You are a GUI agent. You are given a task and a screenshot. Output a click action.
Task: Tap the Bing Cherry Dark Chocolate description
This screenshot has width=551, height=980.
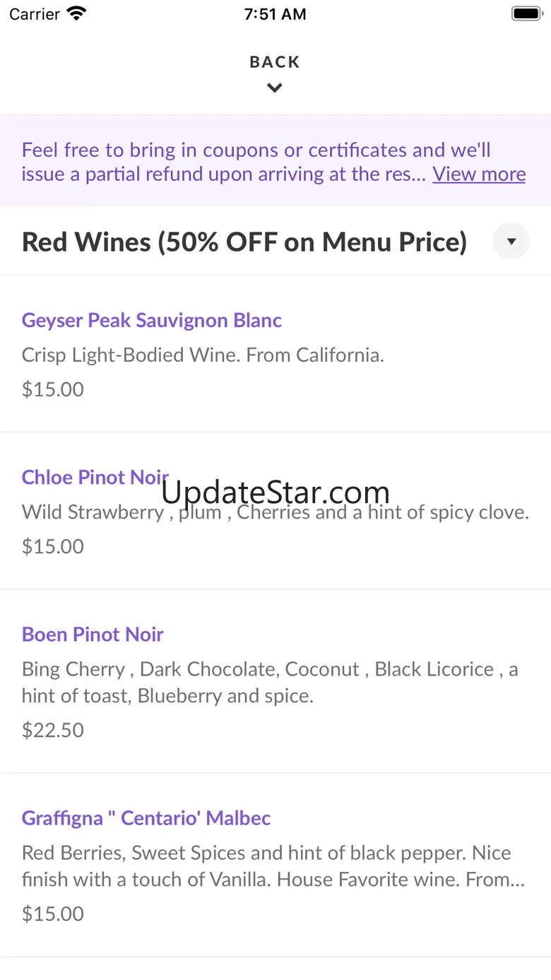click(270, 682)
